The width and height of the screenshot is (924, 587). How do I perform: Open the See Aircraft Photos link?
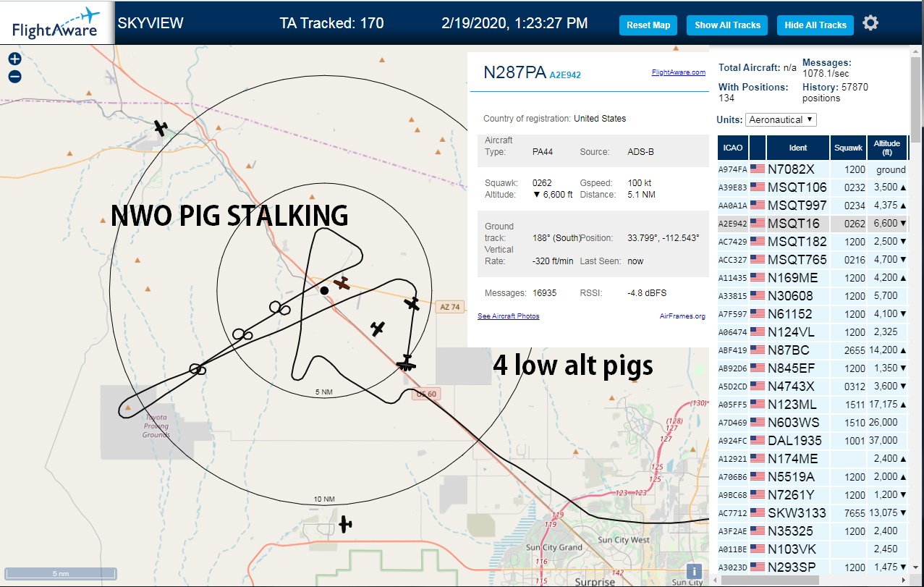coord(508,316)
